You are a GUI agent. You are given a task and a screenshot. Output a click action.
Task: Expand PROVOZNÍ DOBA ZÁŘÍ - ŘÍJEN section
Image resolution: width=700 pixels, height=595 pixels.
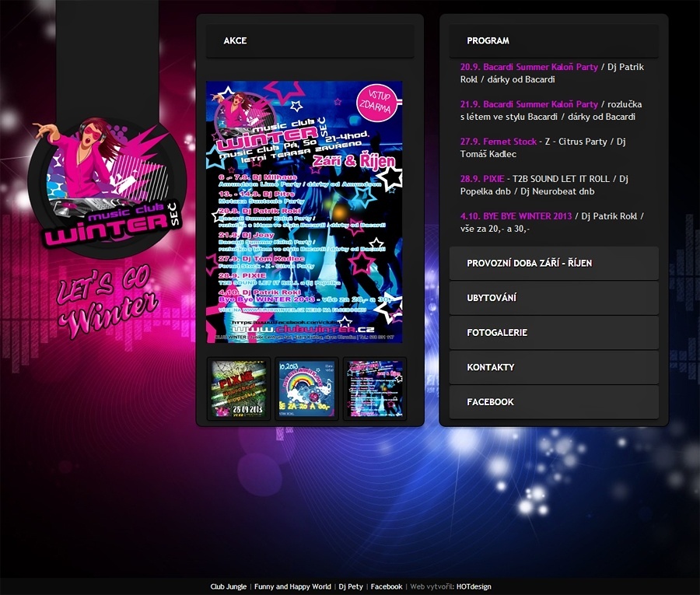(x=554, y=264)
